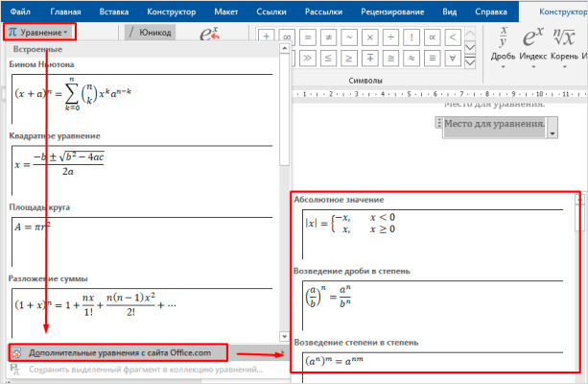Open the equation placeholder options arrow
This screenshot has width=588, height=384.
tap(552, 133)
